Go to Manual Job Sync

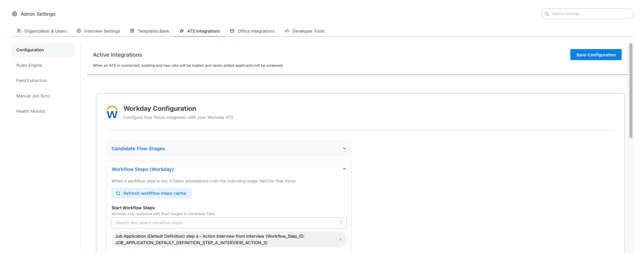point(43,96)
